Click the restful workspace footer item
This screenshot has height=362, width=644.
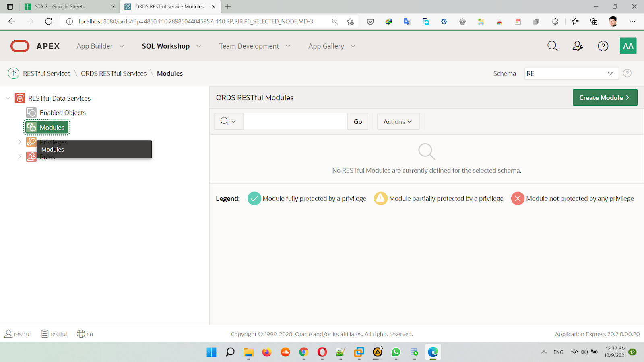click(54, 334)
